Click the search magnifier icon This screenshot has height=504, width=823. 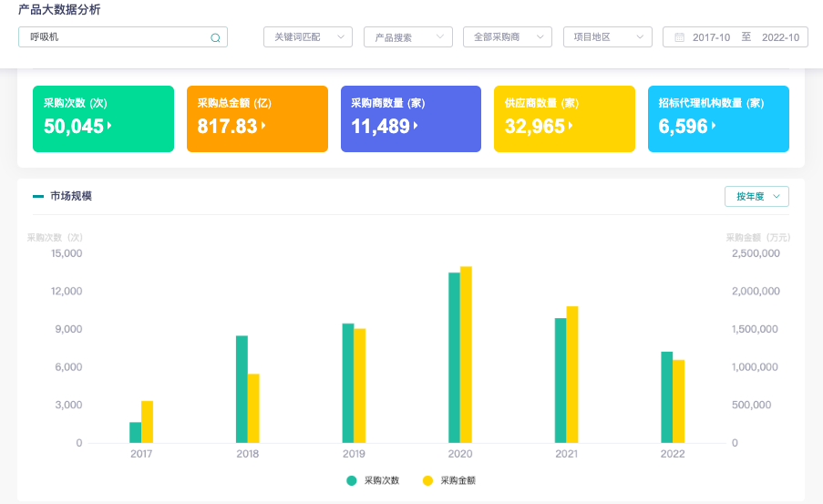215,37
